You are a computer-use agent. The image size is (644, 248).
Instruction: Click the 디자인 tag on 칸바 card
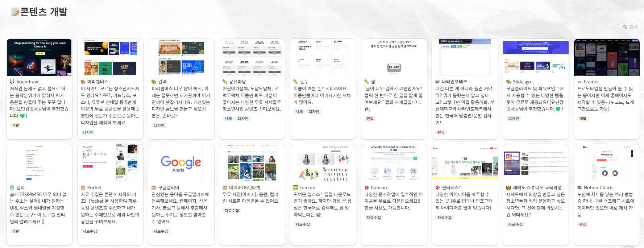(159, 125)
